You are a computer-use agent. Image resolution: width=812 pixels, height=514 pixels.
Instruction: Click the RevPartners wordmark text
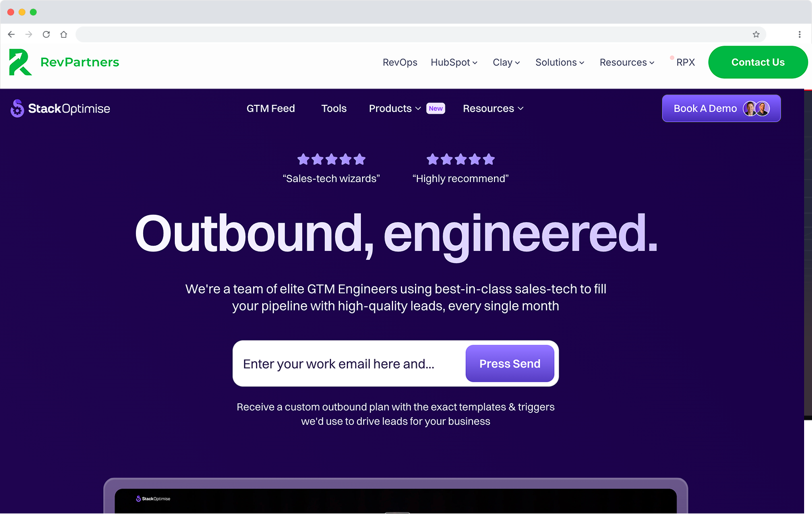point(80,62)
